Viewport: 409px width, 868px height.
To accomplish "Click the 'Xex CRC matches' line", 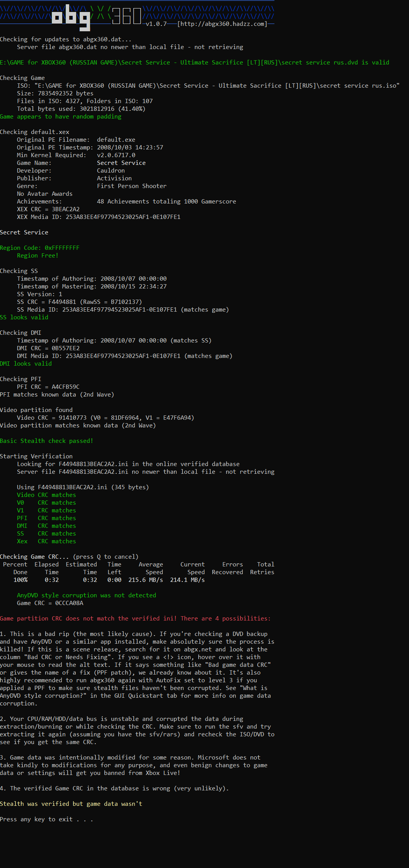I will point(46,541).
